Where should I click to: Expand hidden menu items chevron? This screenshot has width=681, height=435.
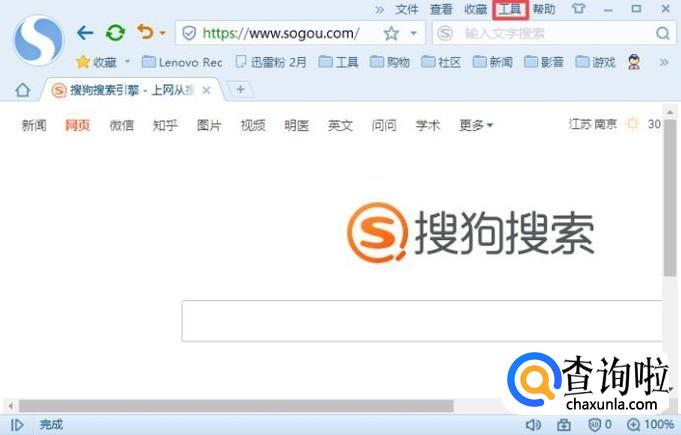380,10
